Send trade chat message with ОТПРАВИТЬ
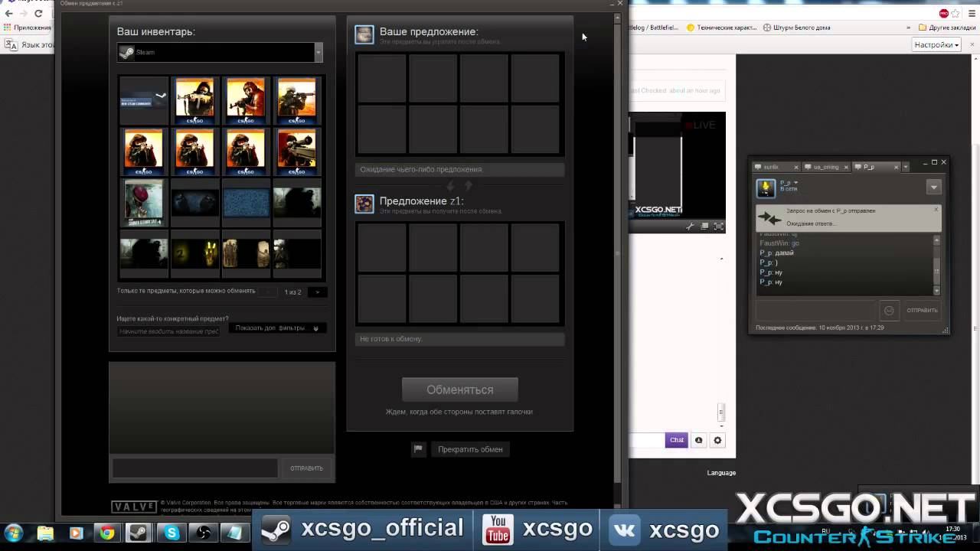 306,468
